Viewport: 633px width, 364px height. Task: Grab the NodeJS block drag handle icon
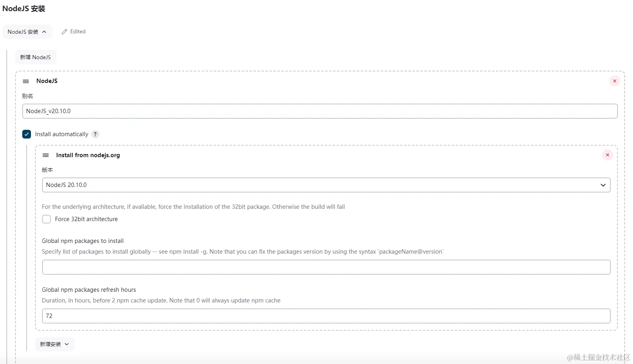click(x=26, y=81)
